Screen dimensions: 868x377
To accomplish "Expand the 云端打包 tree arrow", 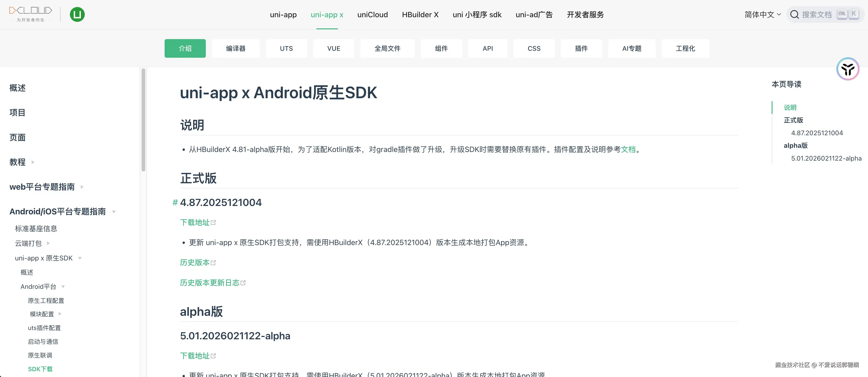I will tap(48, 243).
